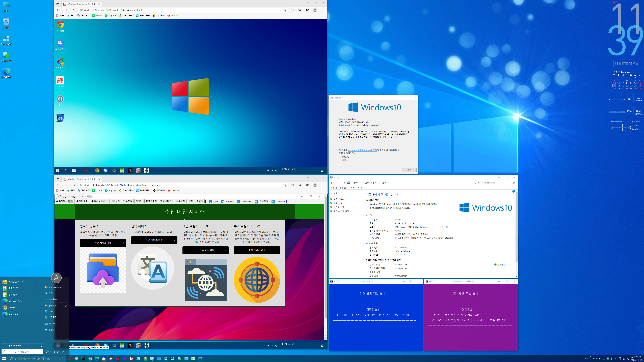Open Chrome from the Windows taskbar

click(x=90, y=358)
